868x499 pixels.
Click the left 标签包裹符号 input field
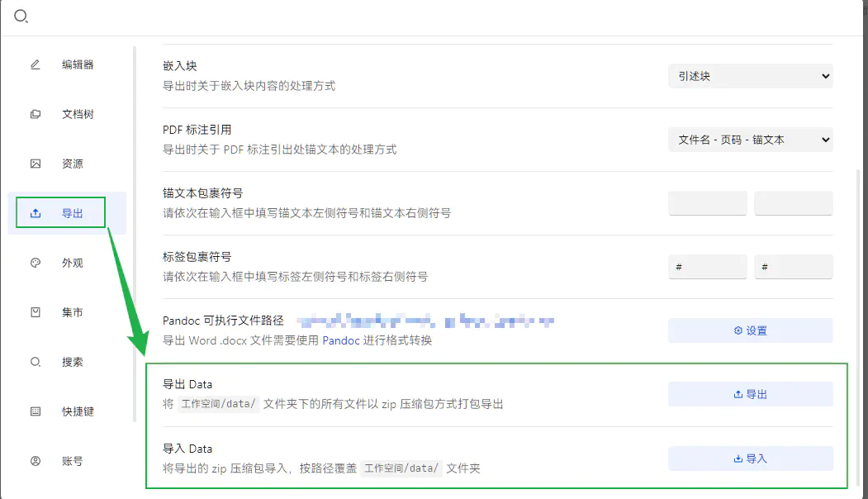707,267
